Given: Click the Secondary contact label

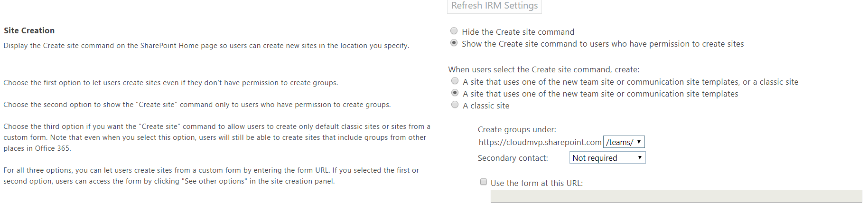Looking at the screenshot, I should [x=513, y=158].
